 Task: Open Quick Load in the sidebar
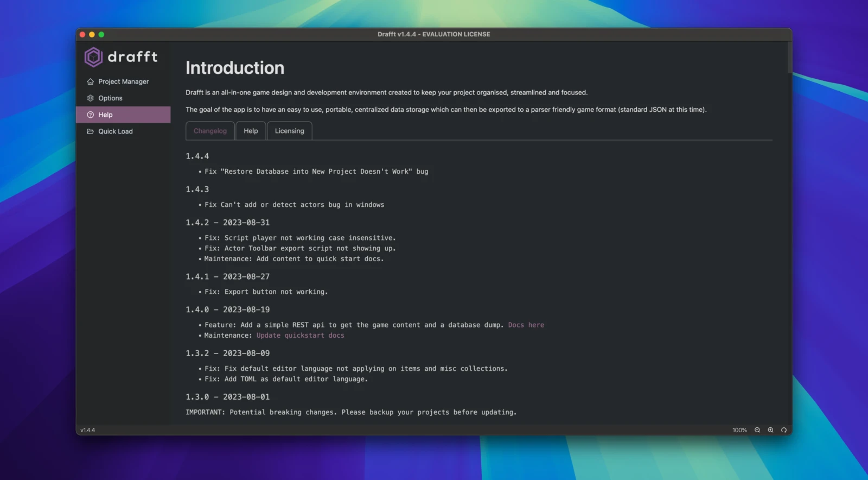tap(123, 131)
